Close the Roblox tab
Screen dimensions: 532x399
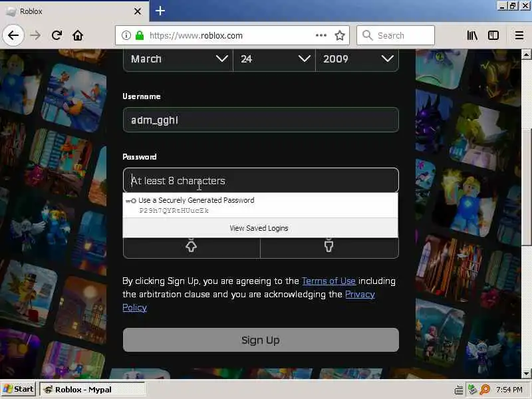click(x=138, y=11)
